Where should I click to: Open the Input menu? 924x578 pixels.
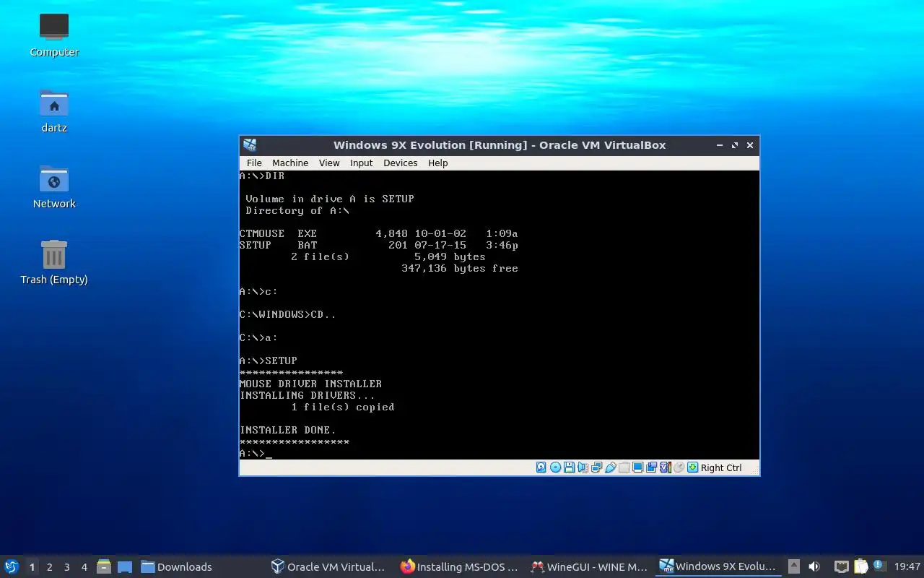(361, 163)
